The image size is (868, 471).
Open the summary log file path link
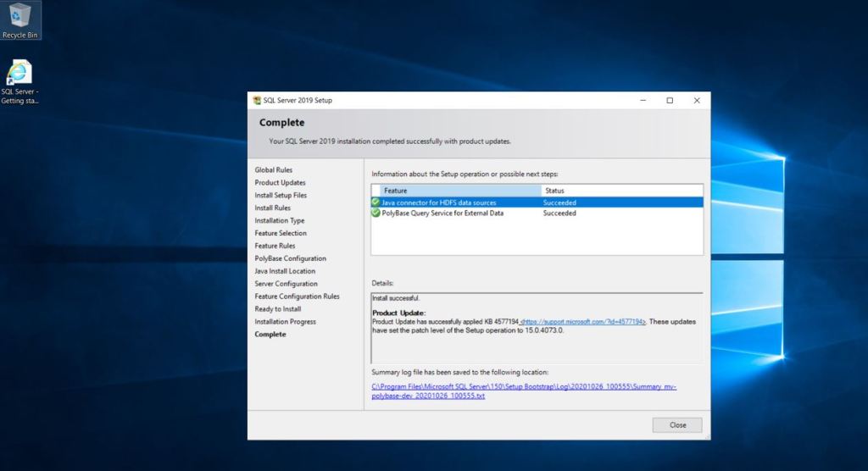pyautogui.click(x=523, y=391)
